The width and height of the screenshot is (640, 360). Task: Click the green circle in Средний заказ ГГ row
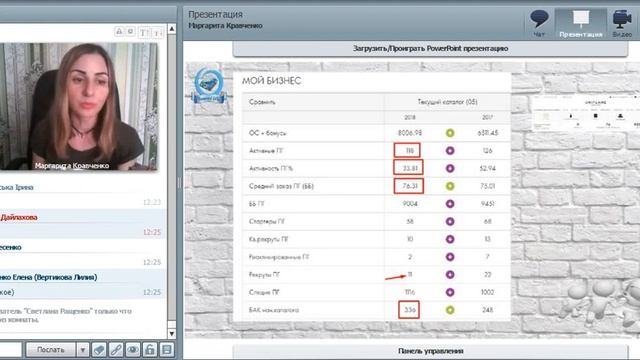450,186
